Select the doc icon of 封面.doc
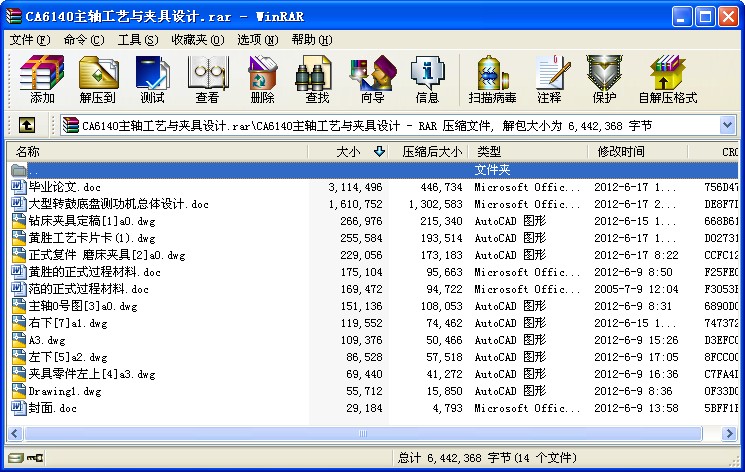 pos(18,408)
